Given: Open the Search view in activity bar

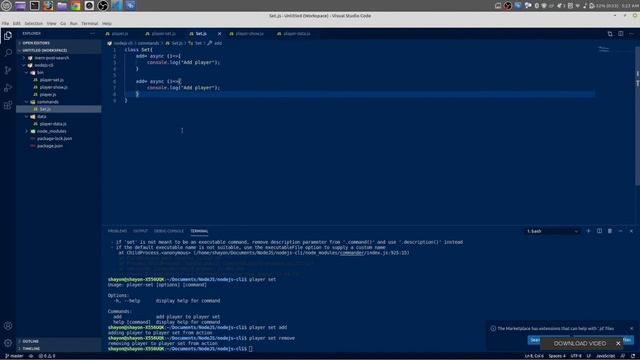Looking at the screenshot, I should 8,53.
